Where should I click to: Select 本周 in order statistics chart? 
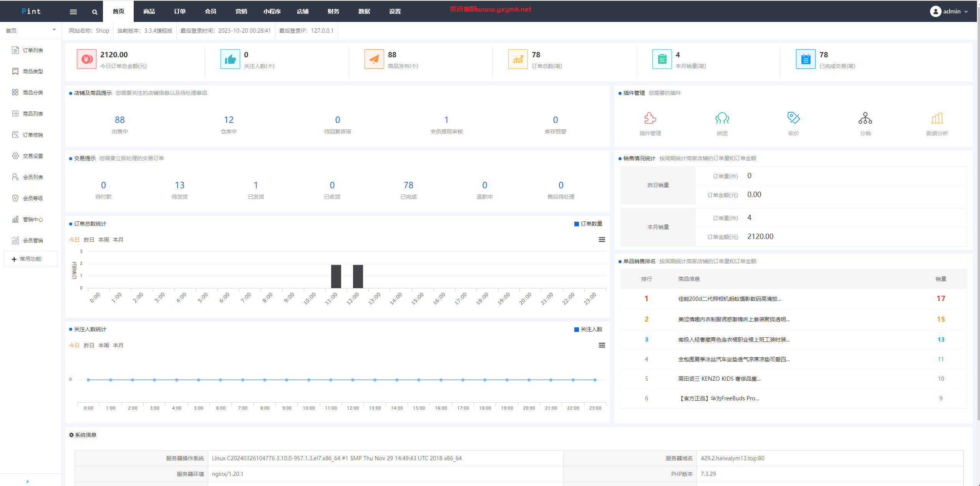tap(103, 240)
